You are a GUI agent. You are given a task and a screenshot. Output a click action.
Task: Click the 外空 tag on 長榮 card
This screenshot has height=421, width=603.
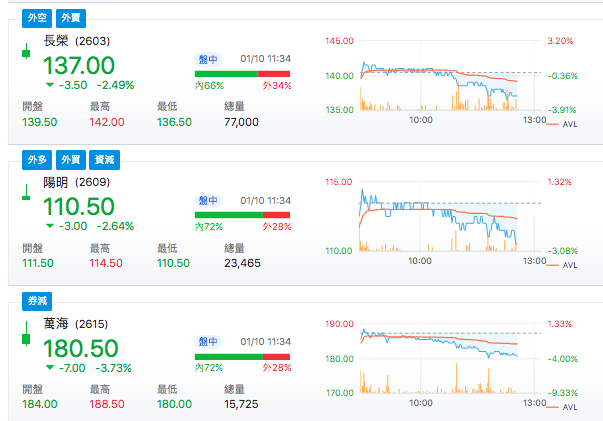(37, 18)
